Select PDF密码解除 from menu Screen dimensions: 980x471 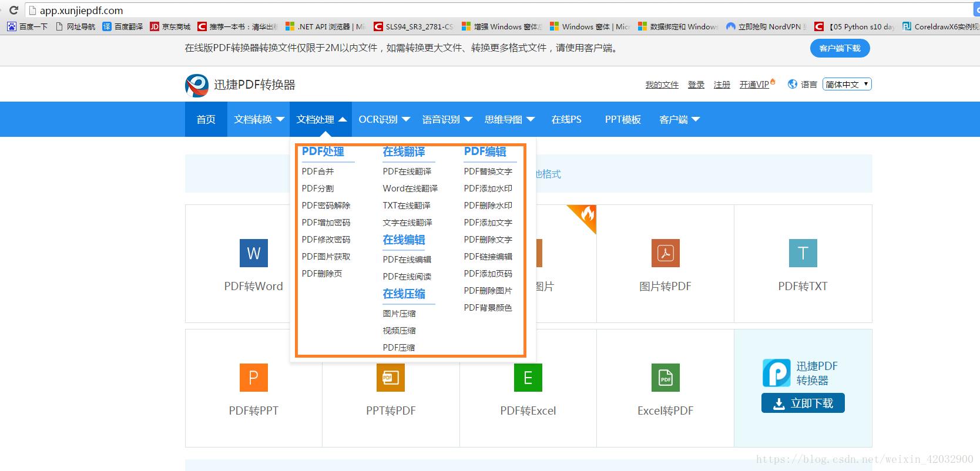pos(326,206)
